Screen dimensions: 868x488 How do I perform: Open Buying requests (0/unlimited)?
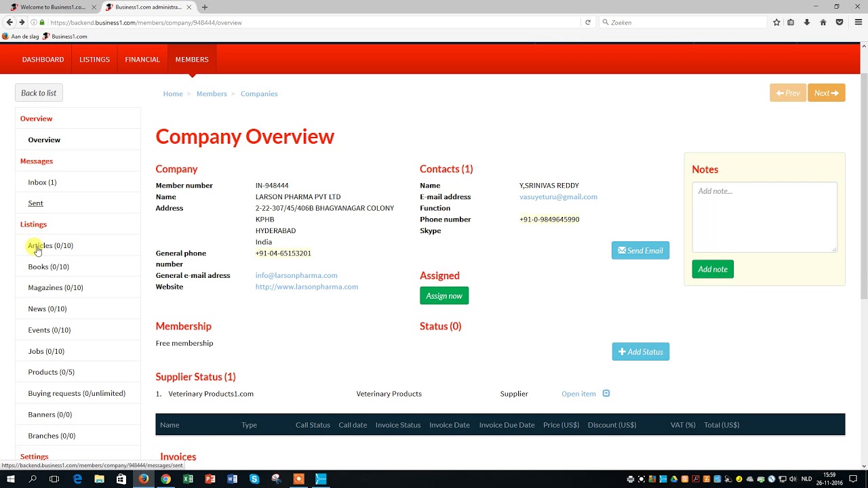(77, 393)
